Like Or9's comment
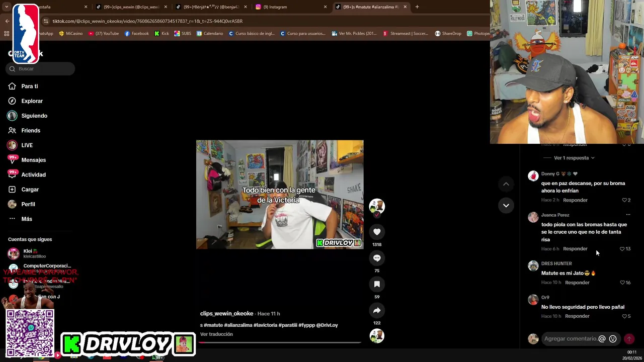Image resolution: width=644 pixels, height=362 pixels. coord(626,316)
